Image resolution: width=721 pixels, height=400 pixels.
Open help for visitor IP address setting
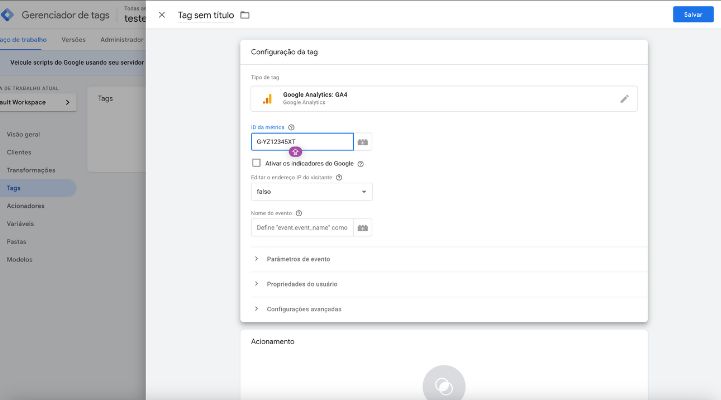339,177
